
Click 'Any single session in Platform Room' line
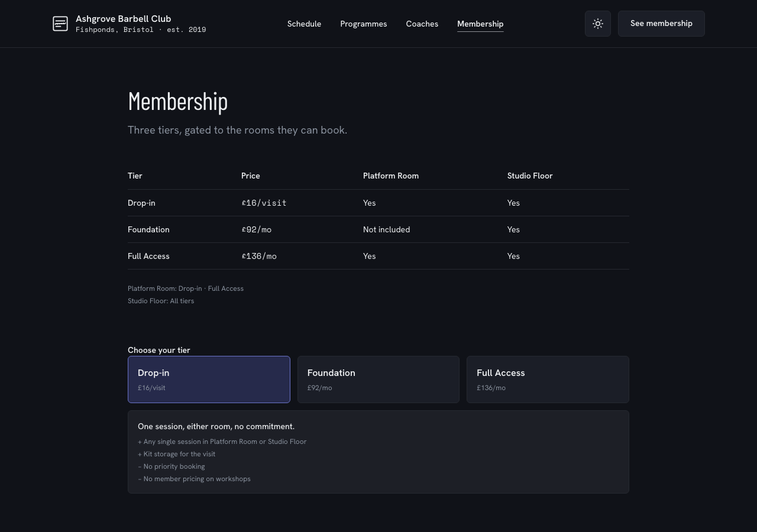click(222, 442)
